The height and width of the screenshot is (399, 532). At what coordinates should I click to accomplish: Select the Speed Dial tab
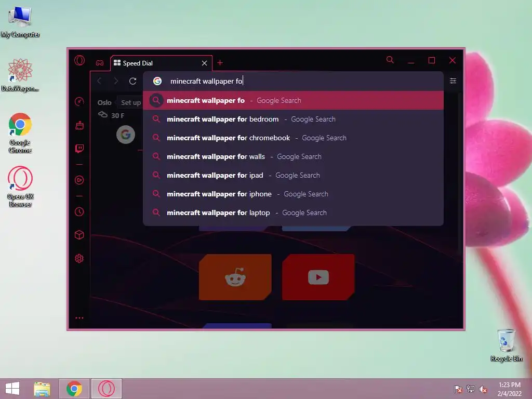tap(162, 63)
